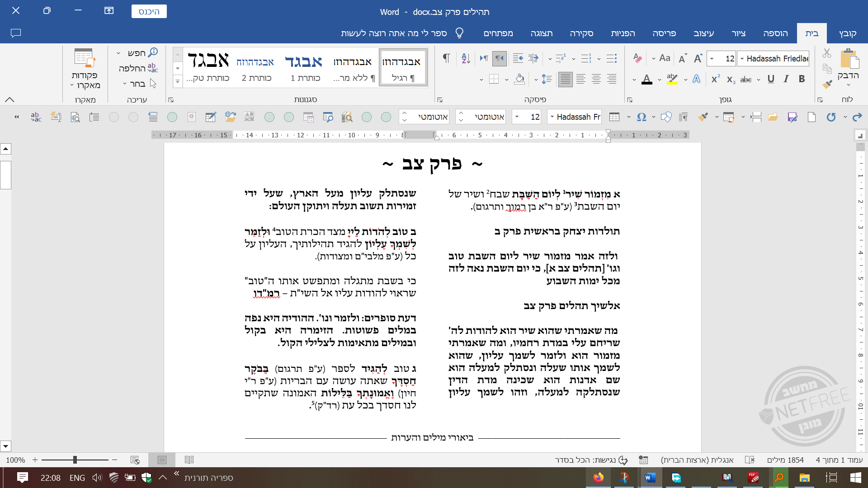Viewport: 868px width, 488px height.
Task: Open font name Hadassah Friedlaender dropdown
Action: point(742,58)
